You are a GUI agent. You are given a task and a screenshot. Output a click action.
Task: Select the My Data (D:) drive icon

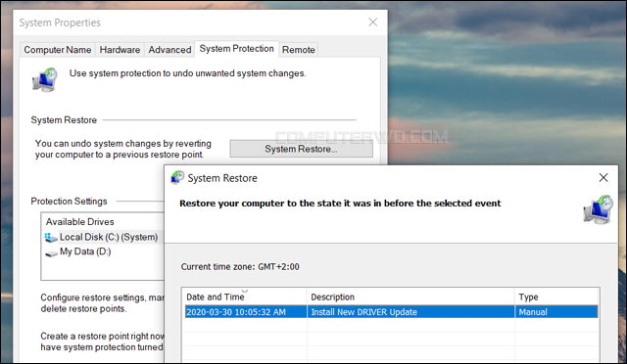point(51,252)
